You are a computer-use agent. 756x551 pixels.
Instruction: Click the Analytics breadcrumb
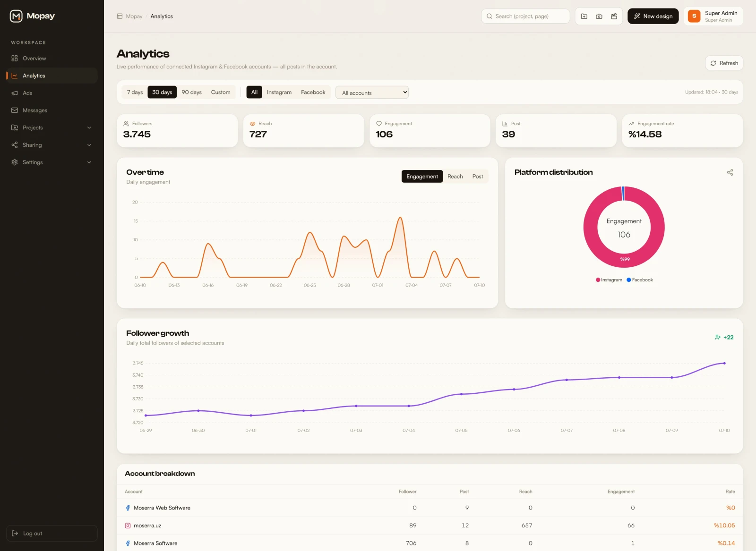pos(162,16)
